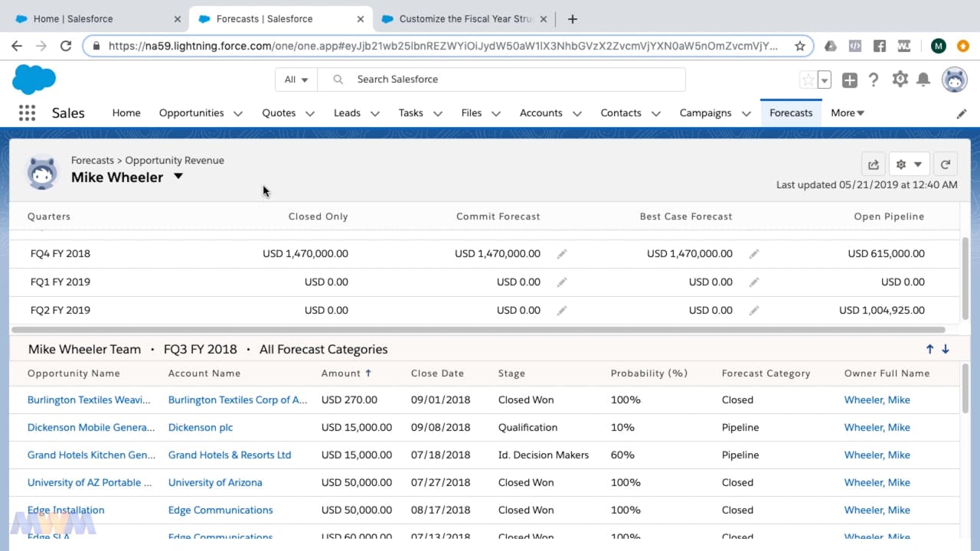
Task: Edit the FQ1 FY 2019 Best Case pencil
Action: point(754,282)
